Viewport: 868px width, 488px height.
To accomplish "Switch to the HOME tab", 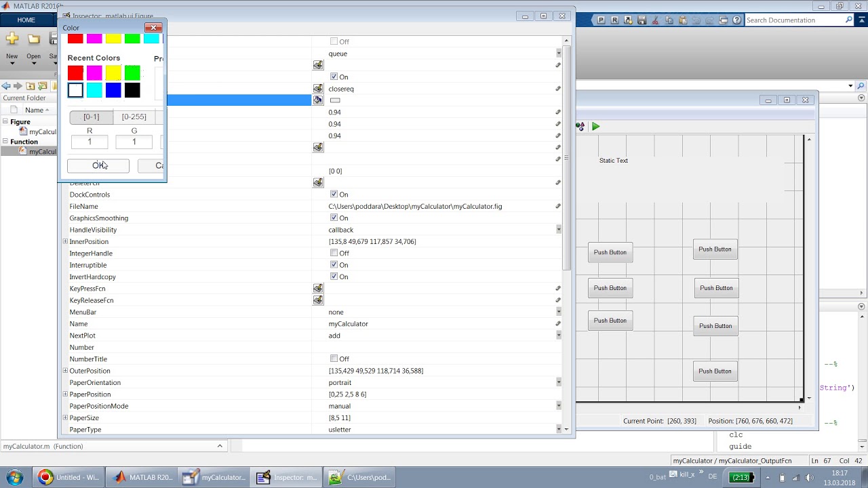I will (x=26, y=20).
